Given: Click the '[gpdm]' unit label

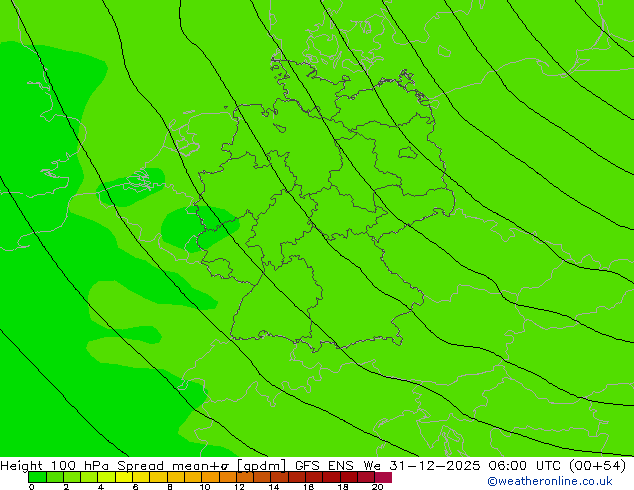Looking at the screenshot, I should click(262, 466).
